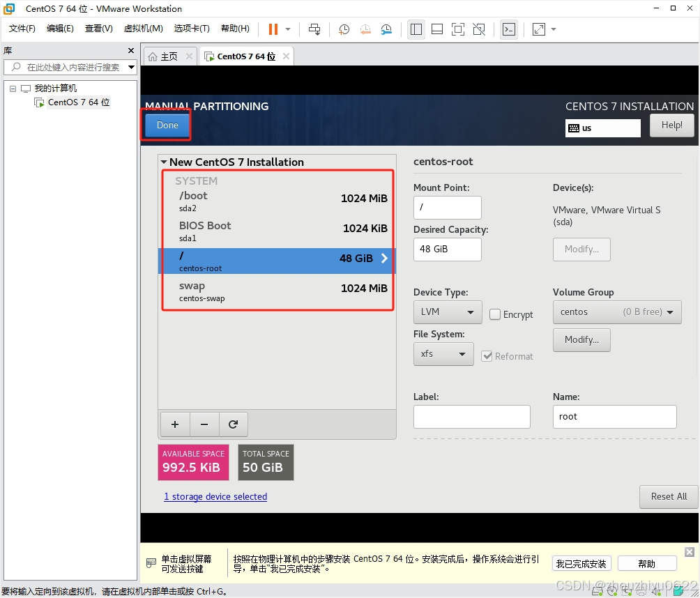Viewport: 700px width, 598px height.
Task: Open the 文件(F) menu
Action: (x=22, y=29)
